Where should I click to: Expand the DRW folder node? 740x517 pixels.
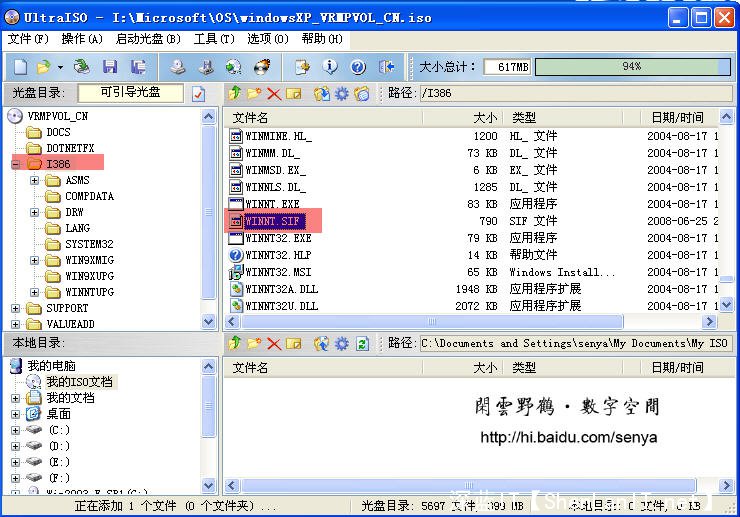[34, 212]
